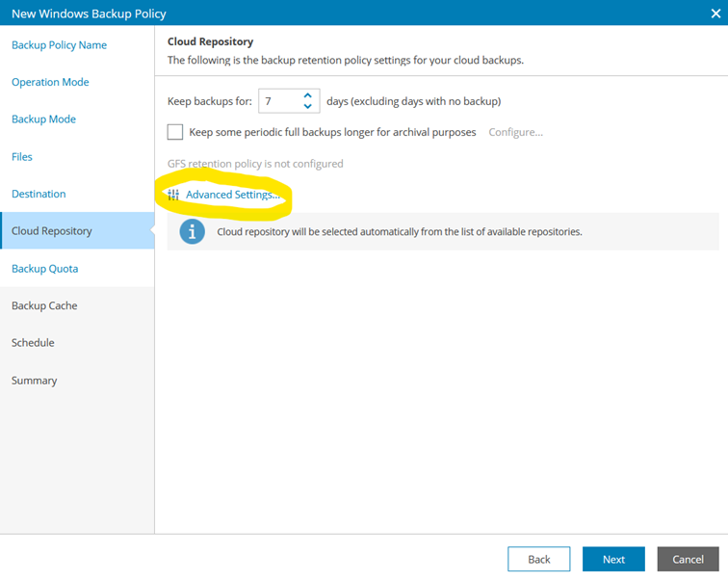Open the Advanced Settings... link
Screen dimensions: 728x581
(233, 195)
